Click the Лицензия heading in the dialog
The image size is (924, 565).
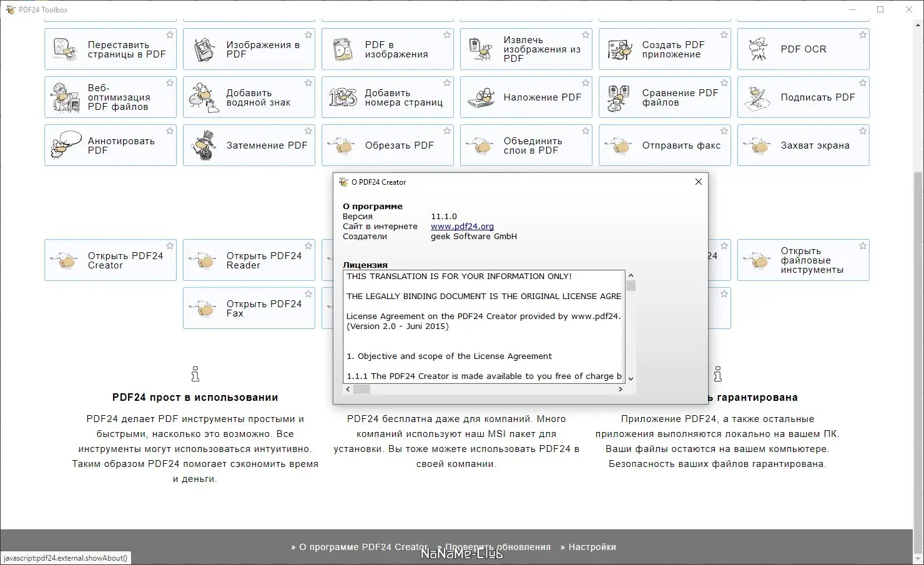[365, 265]
